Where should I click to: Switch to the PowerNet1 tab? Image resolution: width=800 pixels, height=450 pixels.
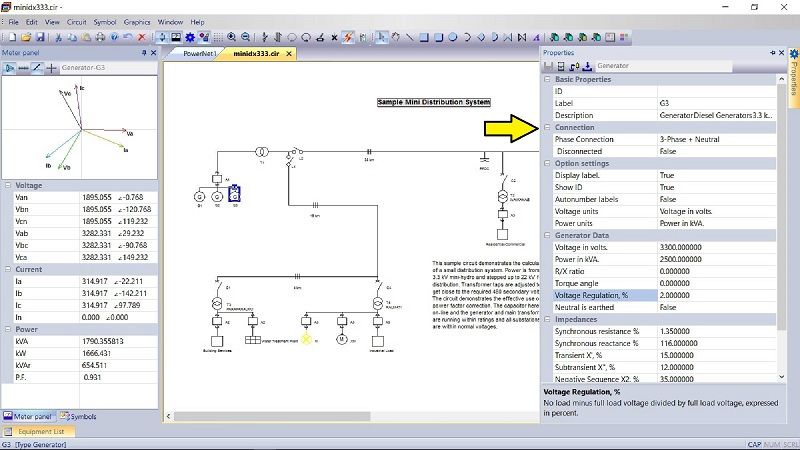199,53
